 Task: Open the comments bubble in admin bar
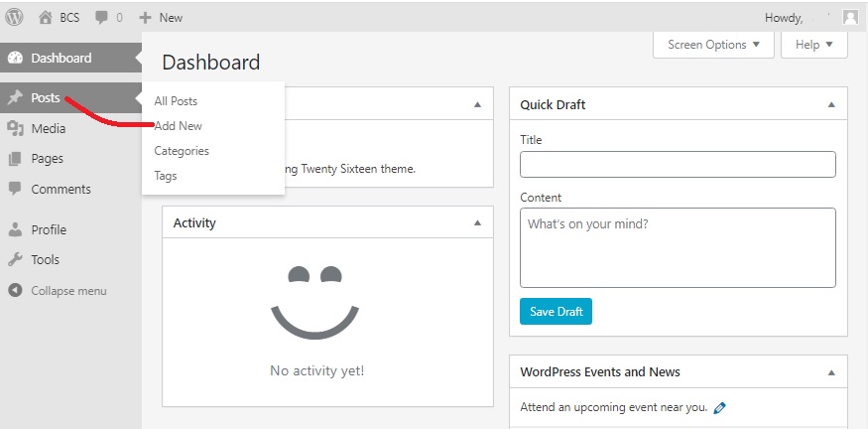pos(103,17)
